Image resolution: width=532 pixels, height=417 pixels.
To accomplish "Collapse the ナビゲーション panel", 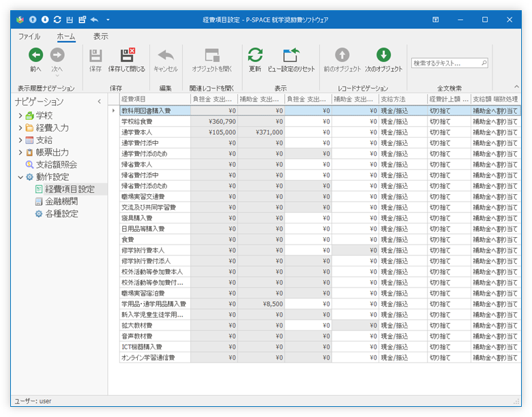I will click(100, 102).
